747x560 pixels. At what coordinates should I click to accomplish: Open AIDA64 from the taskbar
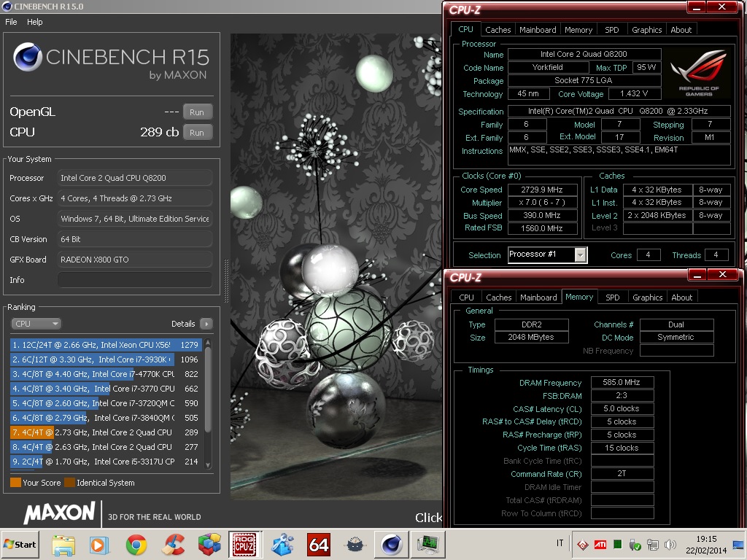pyautogui.click(x=318, y=545)
